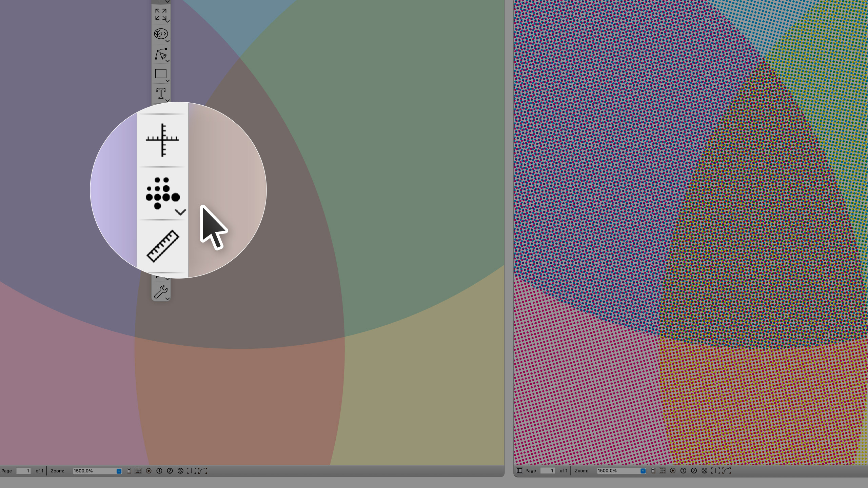Select circled 1 view mode in left window

159,471
